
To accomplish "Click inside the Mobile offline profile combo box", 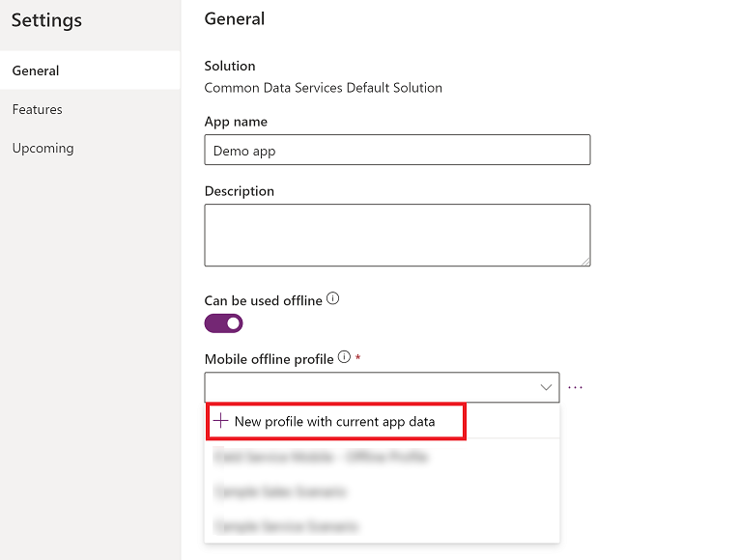I will pos(367,387).
